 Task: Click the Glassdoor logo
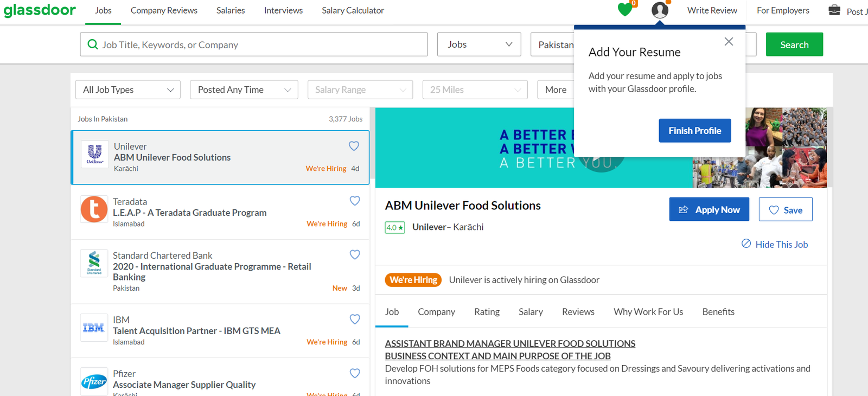coord(40,10)
